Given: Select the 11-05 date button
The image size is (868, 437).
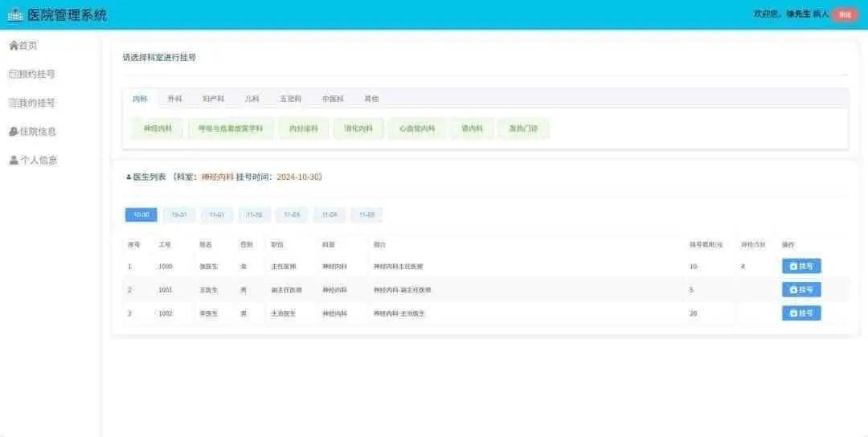Looking at the screenshot, I should point(366,214).
